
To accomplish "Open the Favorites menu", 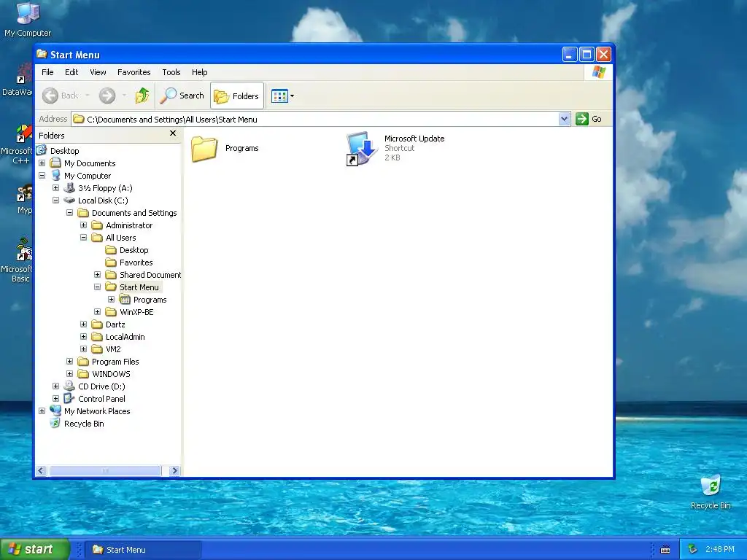I will [134, 72].
